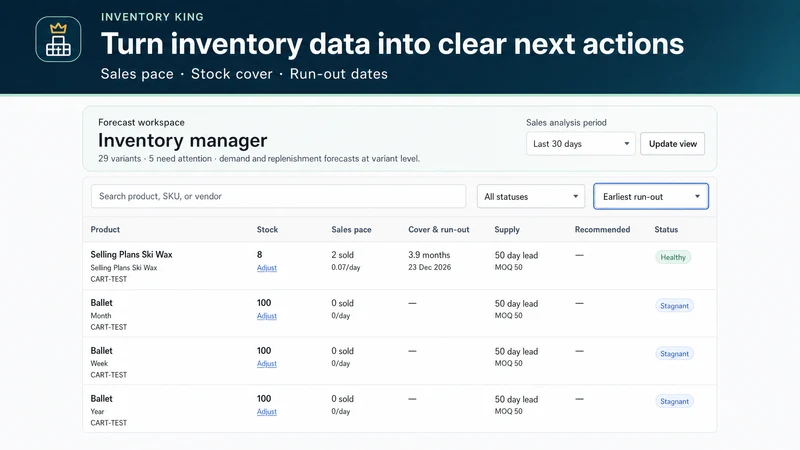Click 50 day lead in Ski Wax row
The height and width of the screenshot is (450, 800).
point(516,255)
